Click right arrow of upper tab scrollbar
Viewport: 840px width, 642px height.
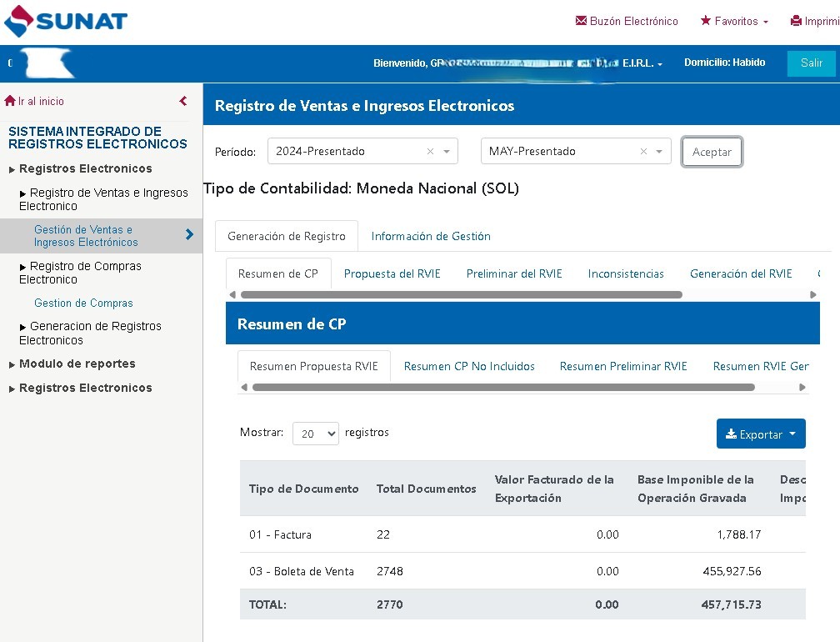click(812, 294)
